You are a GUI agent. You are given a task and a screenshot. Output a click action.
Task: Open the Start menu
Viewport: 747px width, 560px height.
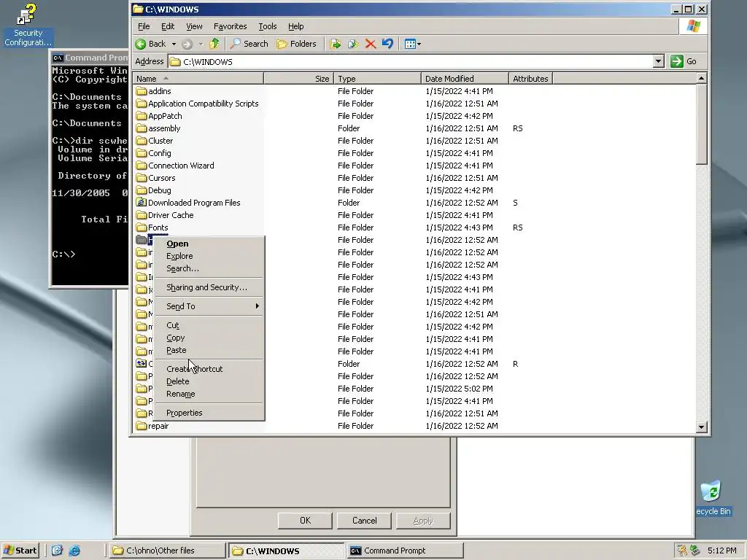(x=20, y=551)
